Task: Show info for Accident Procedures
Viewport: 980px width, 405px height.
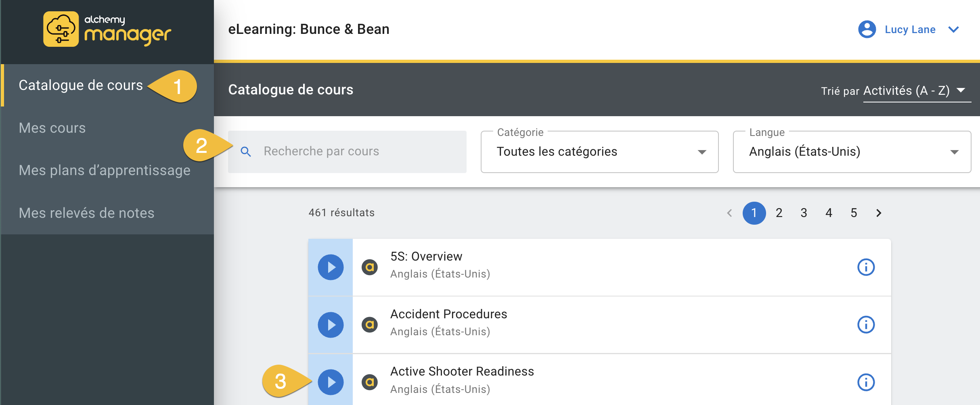Action: [x=866, y=325]
